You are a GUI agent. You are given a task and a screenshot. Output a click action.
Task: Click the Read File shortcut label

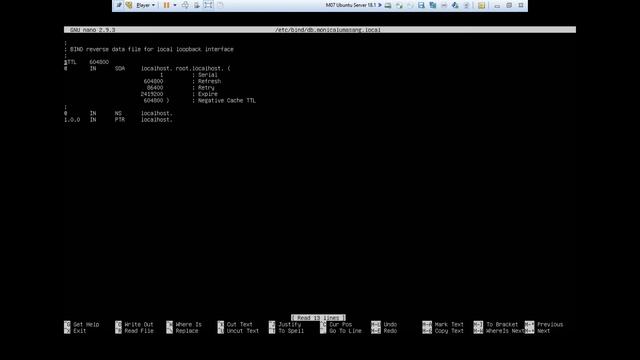139,331
